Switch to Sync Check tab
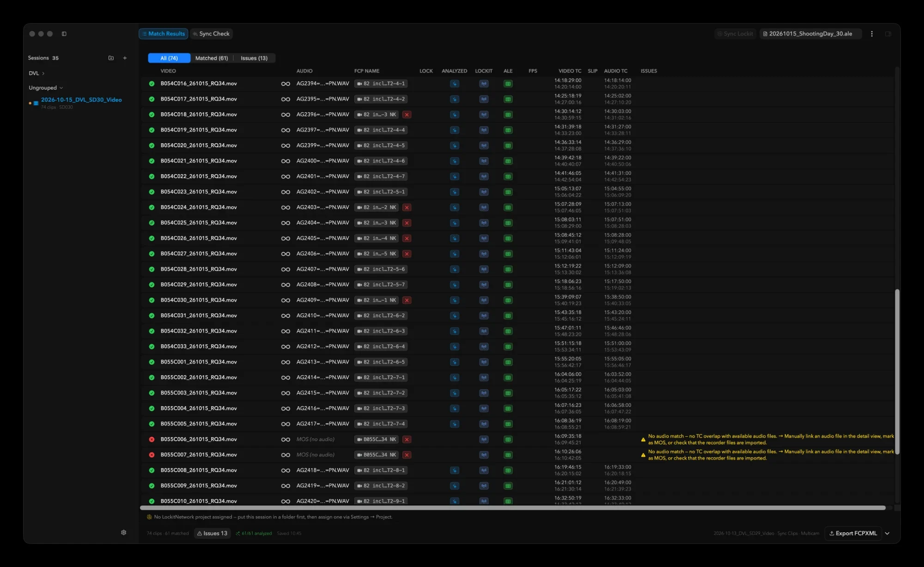924x567 pixels. click(211, 34)
